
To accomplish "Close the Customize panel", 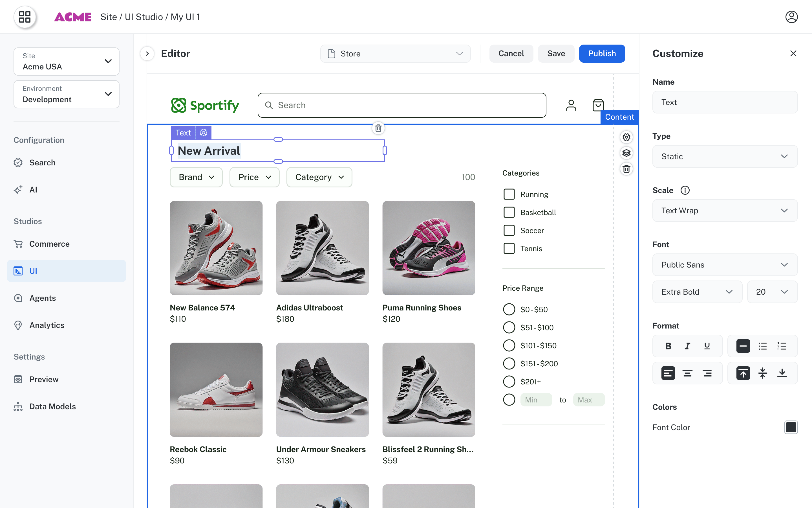I will [x=793, y=53].
